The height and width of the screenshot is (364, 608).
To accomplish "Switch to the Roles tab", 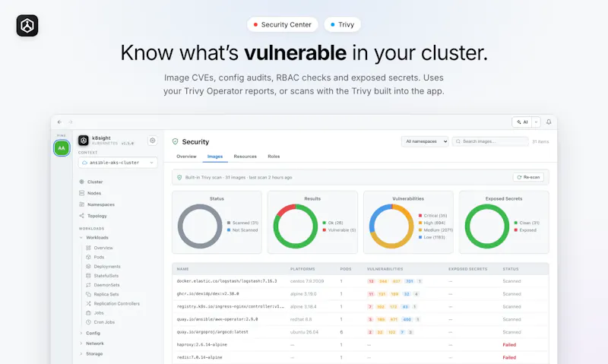I will tap(274, 157).
